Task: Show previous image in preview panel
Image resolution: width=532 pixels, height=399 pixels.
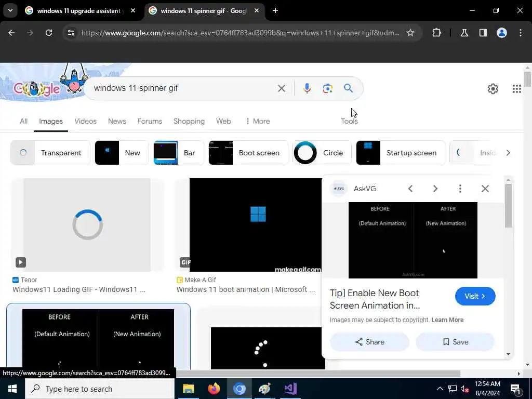Action: click(410, 188)
